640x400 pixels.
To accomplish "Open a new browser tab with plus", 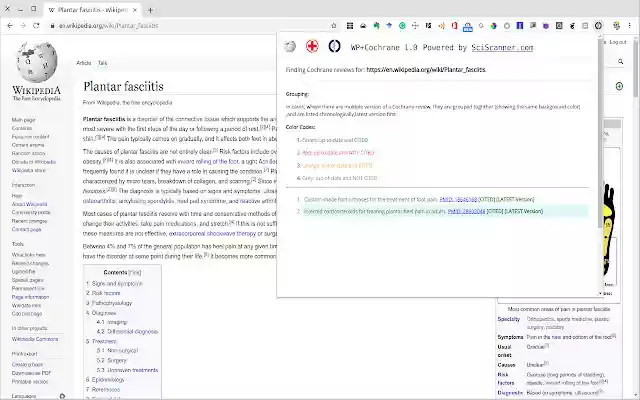I will click(x=150, y=10).
